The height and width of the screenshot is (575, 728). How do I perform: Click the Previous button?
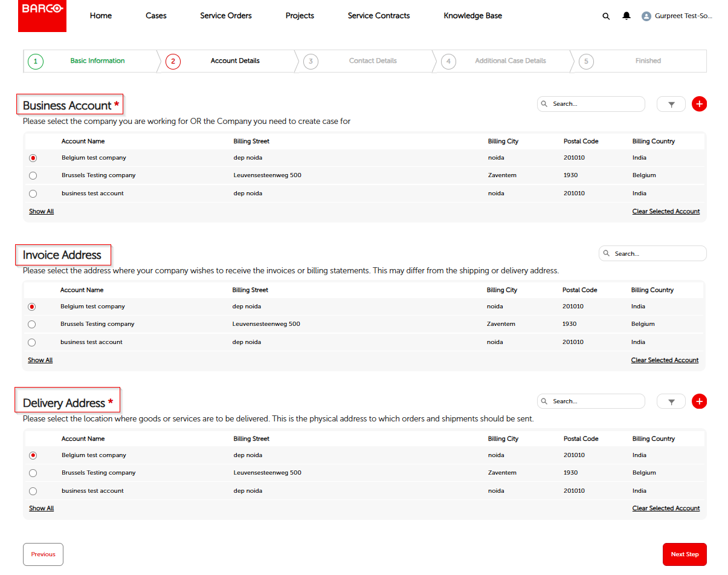click(43, 554)
